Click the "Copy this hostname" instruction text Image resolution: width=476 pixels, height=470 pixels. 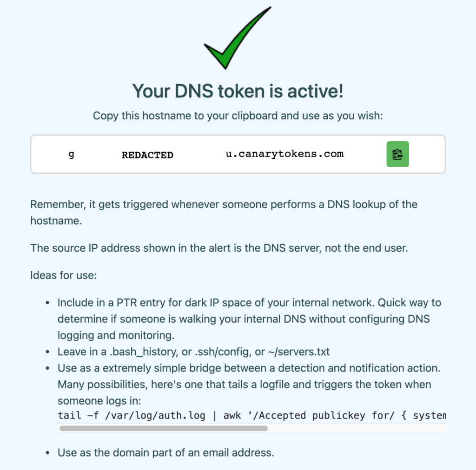tap(238, 116)
